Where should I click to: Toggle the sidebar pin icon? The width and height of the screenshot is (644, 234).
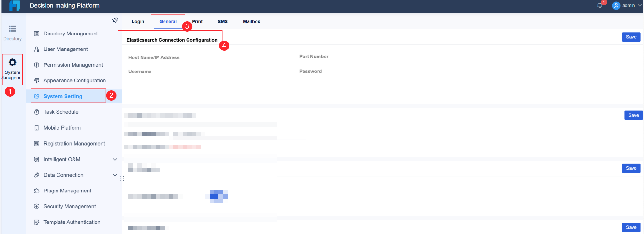(115, 20)
